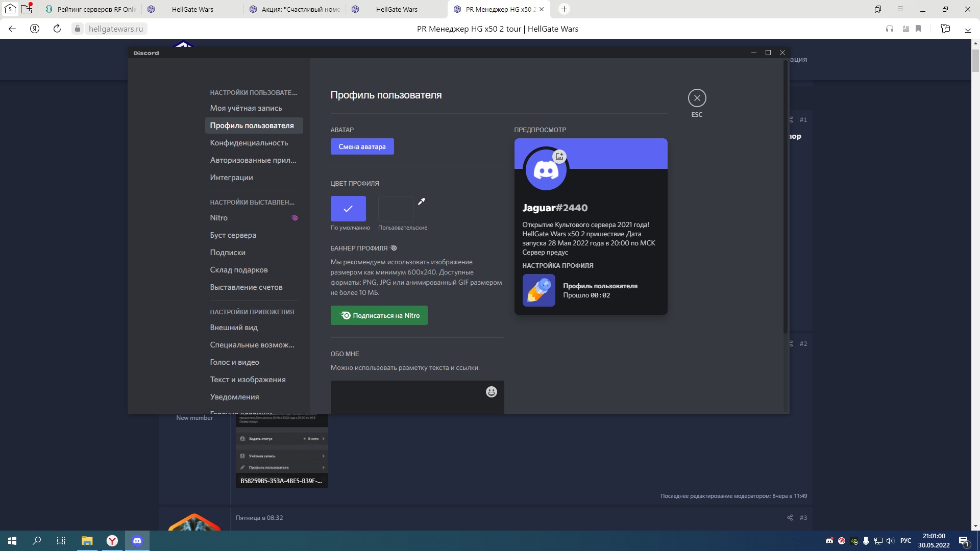Open Конфиденциальность settings
Viewport: 980px width, 551px height.
254,143
